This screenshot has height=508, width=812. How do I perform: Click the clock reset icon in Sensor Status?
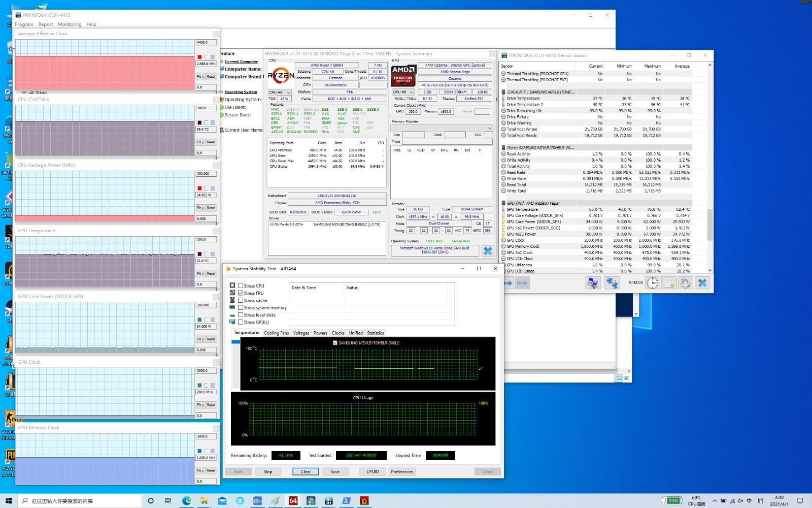point(653,283)
